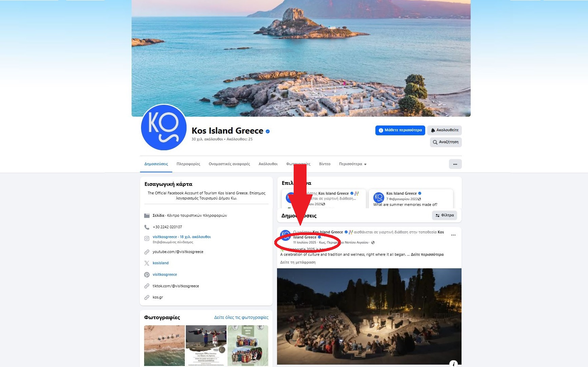This screenshot has height=367, width=588.
Task: Click the Kos Island Greece profile logo
Action: (x=164, y=128)
